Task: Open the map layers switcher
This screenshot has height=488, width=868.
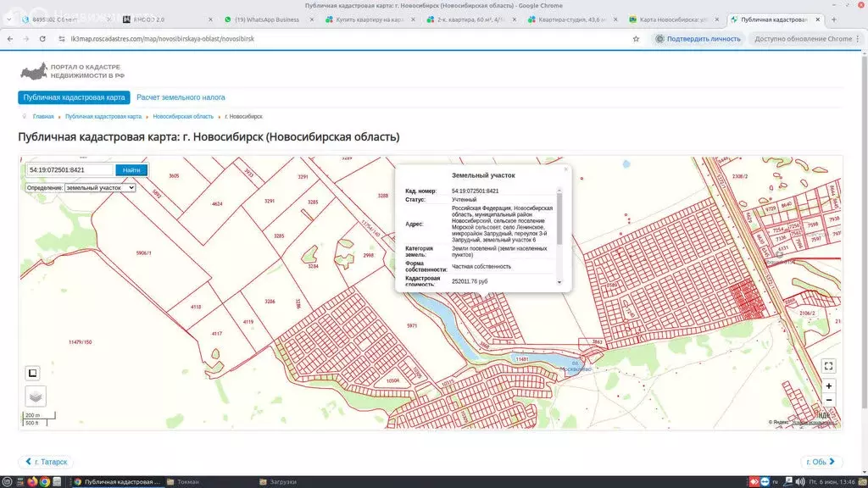Action: click(x=36, y=396)
